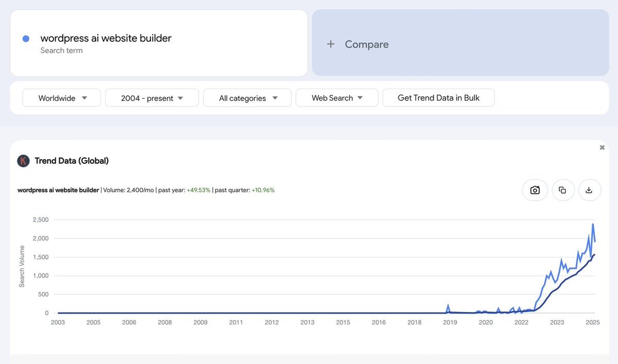This screenshot has height=364, width=618.
Task: Click the copy chart data icon
Action: coord(562,190)
